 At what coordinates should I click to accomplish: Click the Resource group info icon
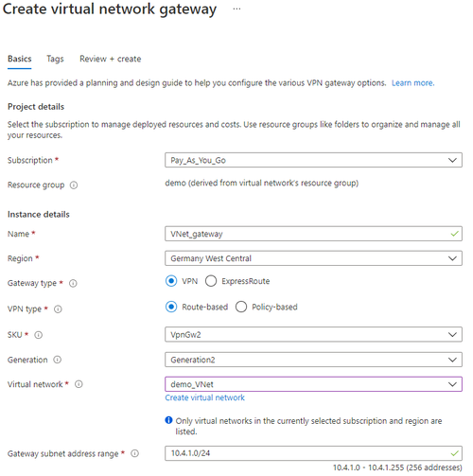pyautogui.click(x=74, y=185)
